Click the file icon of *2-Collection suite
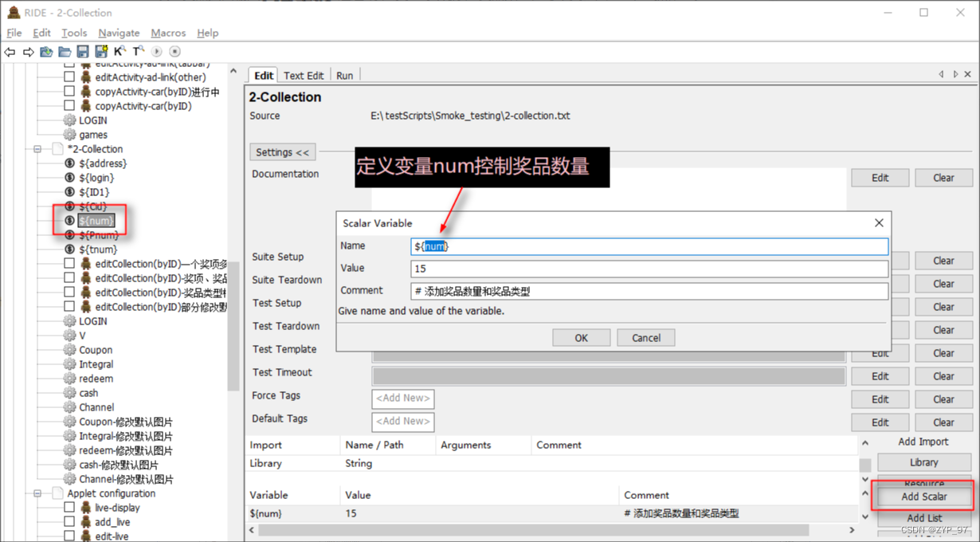The height and width of the screenshot is (542, 980). coord(57,149)
